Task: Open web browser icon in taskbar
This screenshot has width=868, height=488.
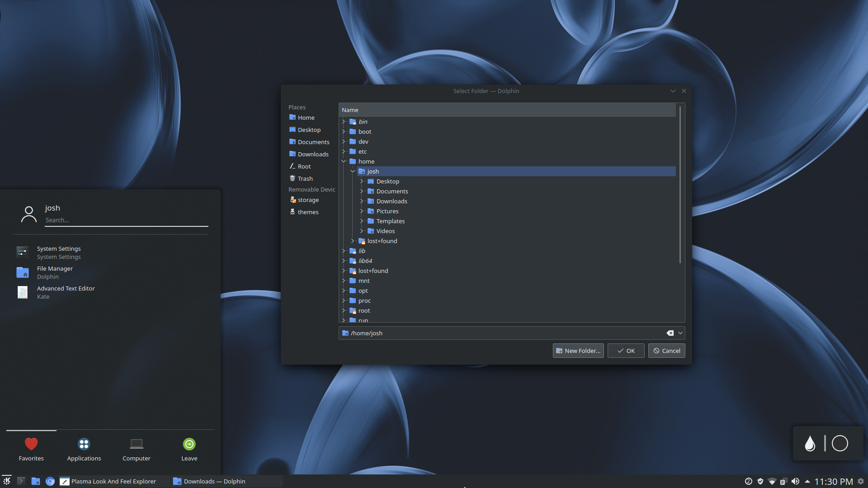Action: coord(50,481)
